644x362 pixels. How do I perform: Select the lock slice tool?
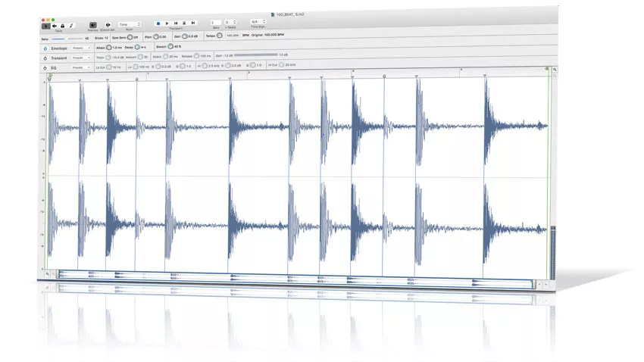(x=62, y=25)
